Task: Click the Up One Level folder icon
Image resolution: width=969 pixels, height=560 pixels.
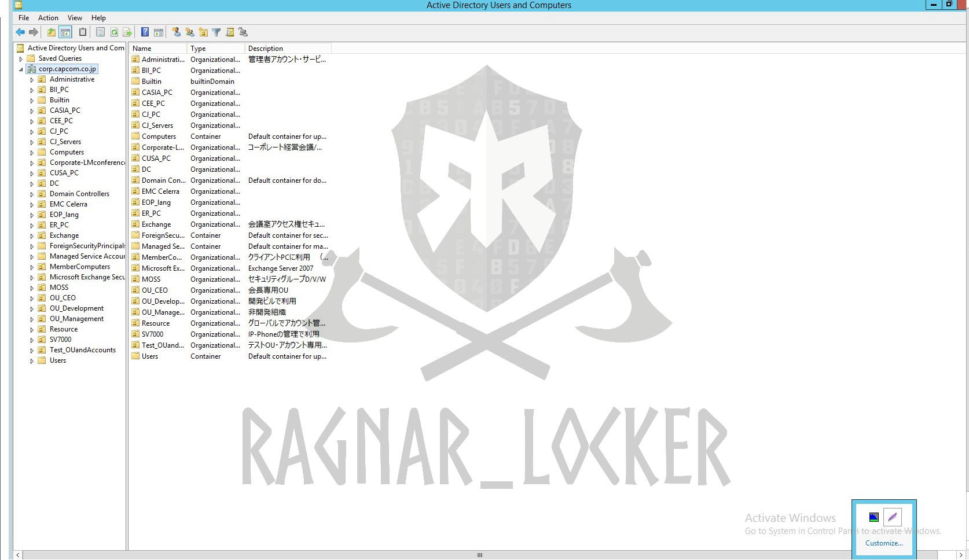Action: tap(52, 32)
